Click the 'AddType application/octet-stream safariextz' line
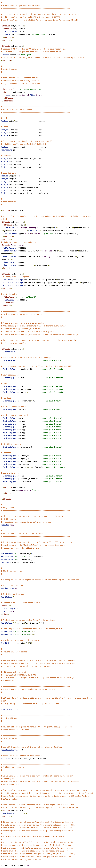The width and height of the screenshot is (96, 868). 25,193
